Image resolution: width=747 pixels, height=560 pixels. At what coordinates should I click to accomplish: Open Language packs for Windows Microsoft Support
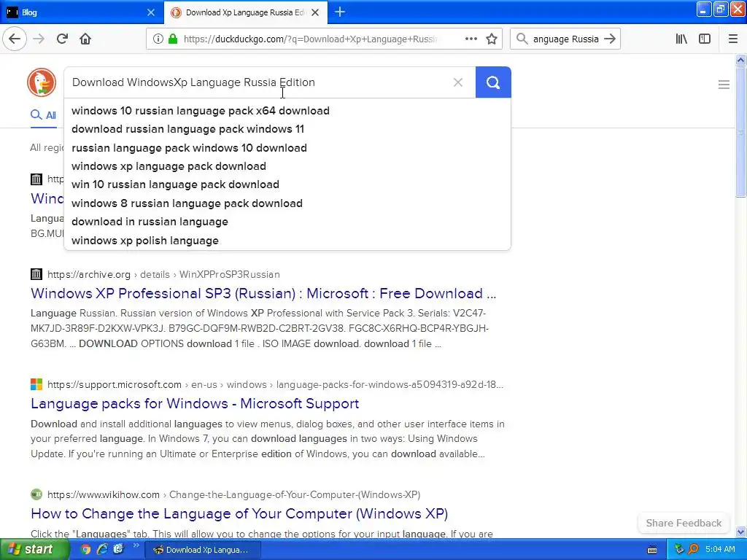click(x=195, y=404)
